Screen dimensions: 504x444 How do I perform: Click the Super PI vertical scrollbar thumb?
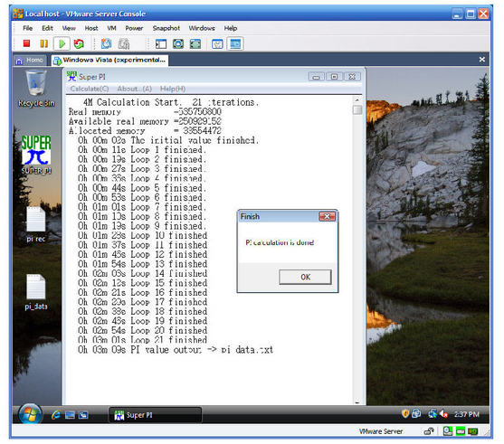(x=357, y=110)
